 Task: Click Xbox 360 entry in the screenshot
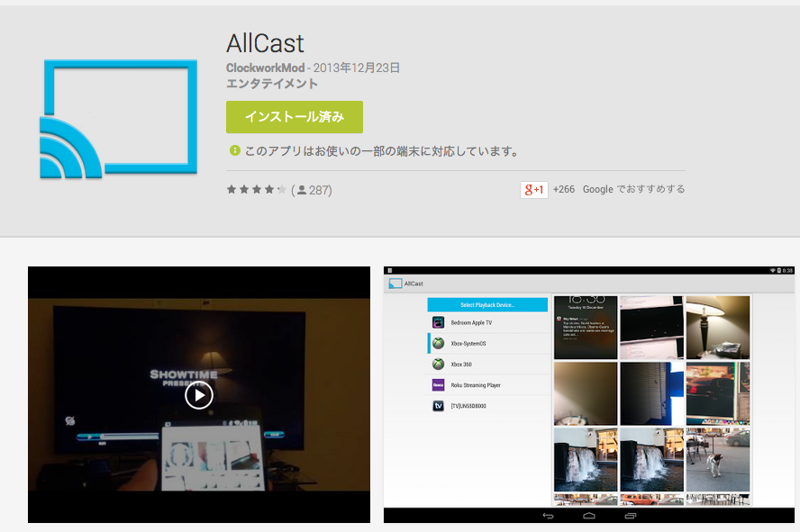pyautogui.click(x=460, y=365)
